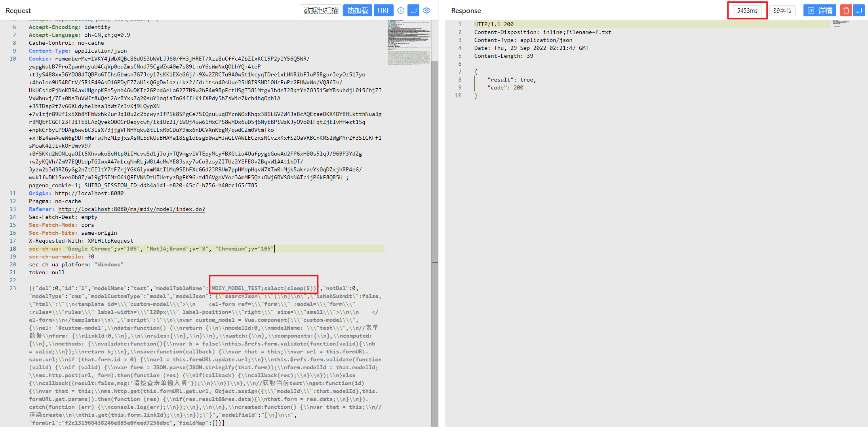Click the Request panel title
Viewport: 868px width, 433px height.
click(x=18, y=11)
